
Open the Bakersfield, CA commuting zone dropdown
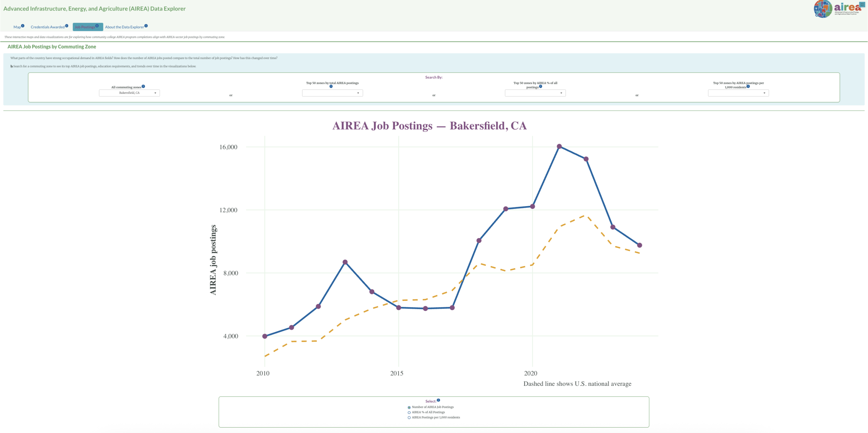129,93
